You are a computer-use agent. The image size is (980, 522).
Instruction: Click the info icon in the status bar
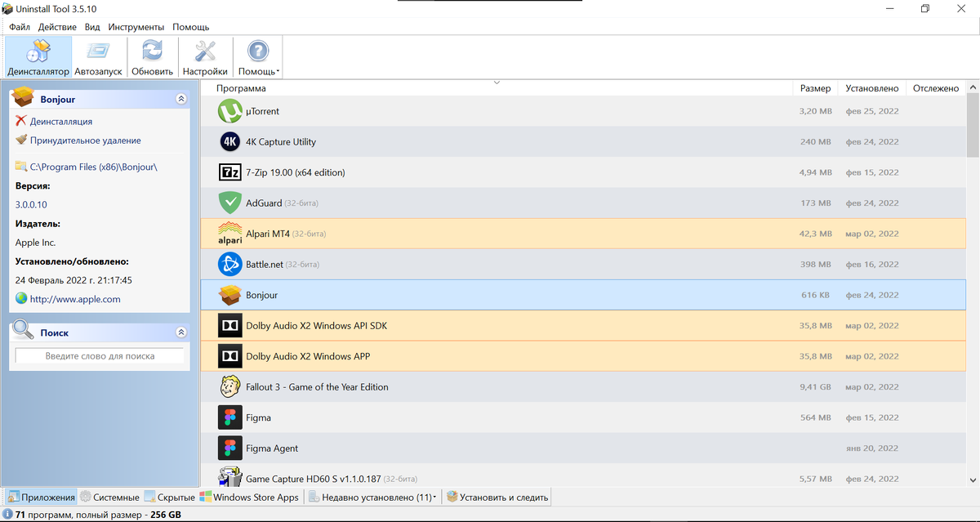7,515
